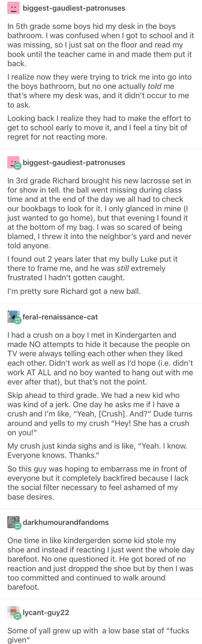Click the paragraph starting "I found out 2 years later"

[92, 268]
